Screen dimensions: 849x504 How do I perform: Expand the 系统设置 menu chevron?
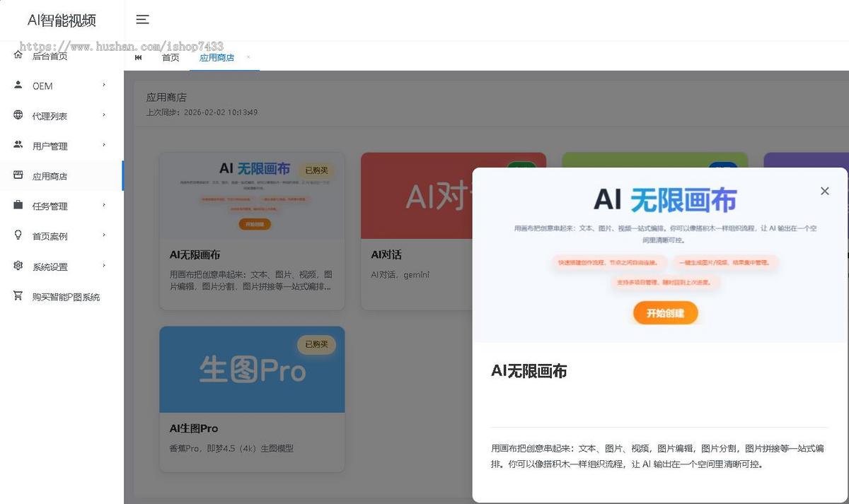pyautogui.click(x=104, y=266)
